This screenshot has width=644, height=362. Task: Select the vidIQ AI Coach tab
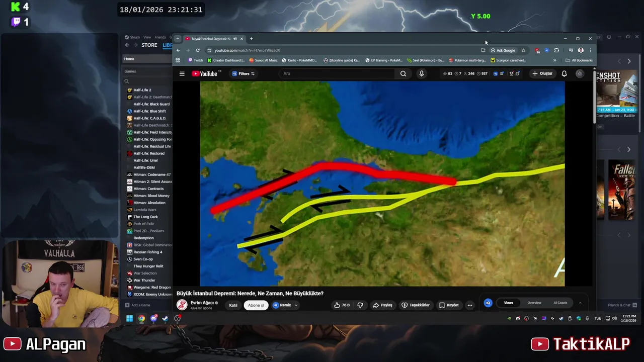point(560,303)
